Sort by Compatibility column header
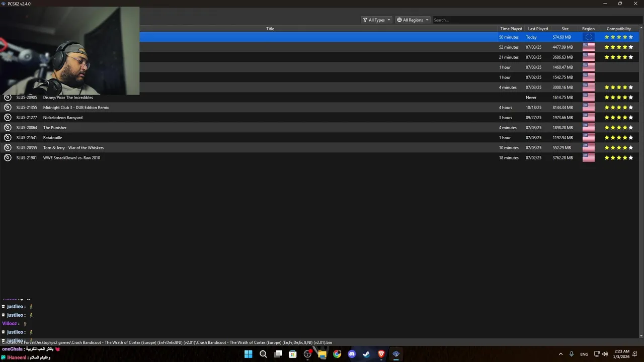Screen dimensions: 644x362 tap(619, 29)
